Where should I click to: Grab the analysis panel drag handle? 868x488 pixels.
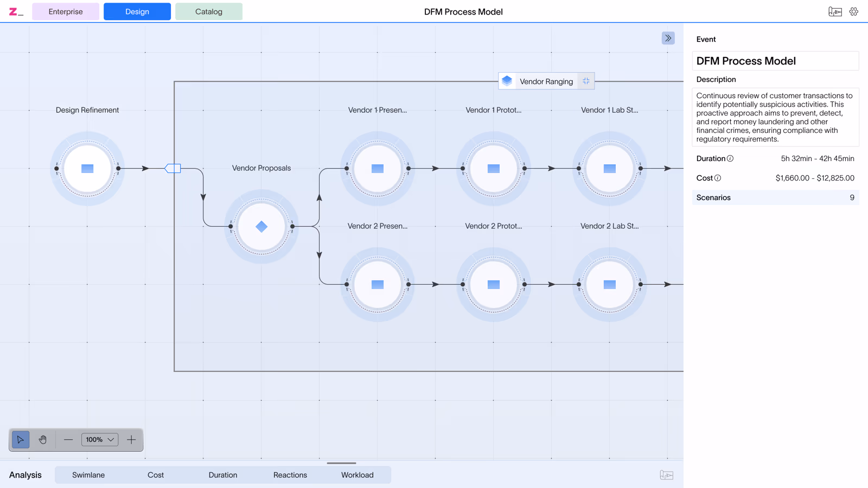coord(342,463)
